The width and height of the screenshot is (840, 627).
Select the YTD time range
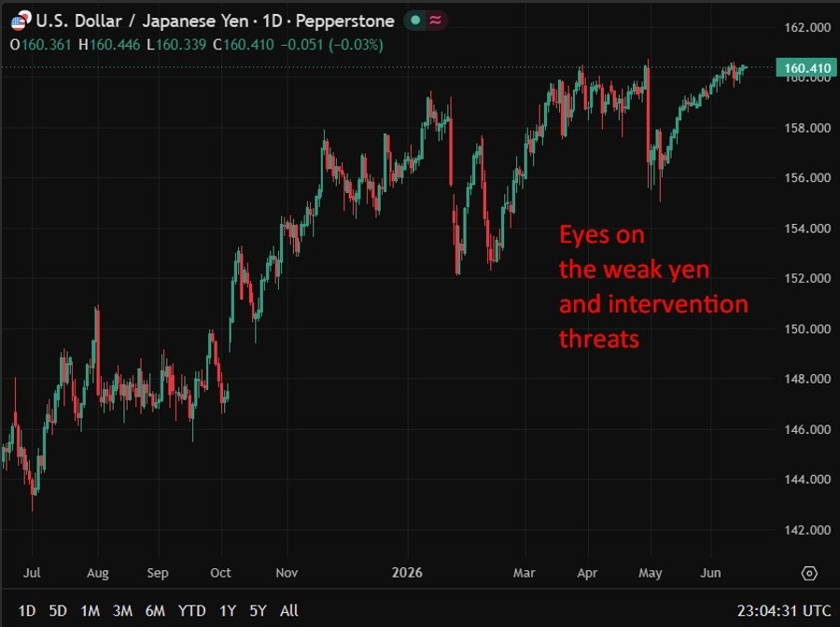point(191,611)
